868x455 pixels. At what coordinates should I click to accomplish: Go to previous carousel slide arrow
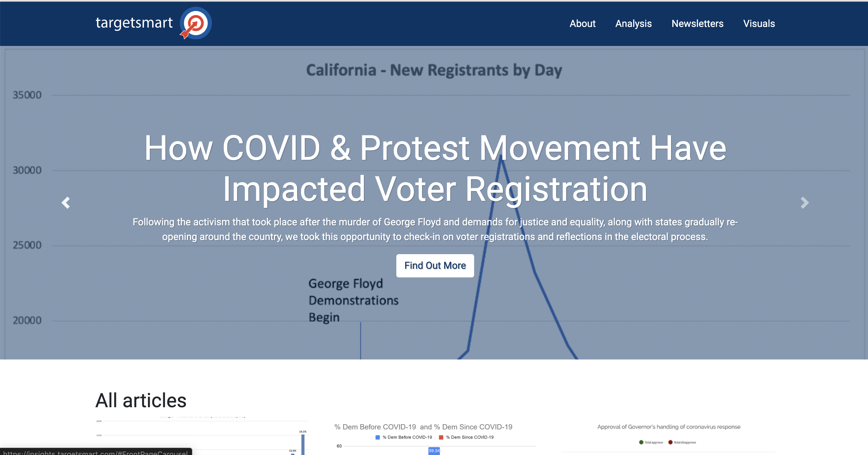click(66, 202)
